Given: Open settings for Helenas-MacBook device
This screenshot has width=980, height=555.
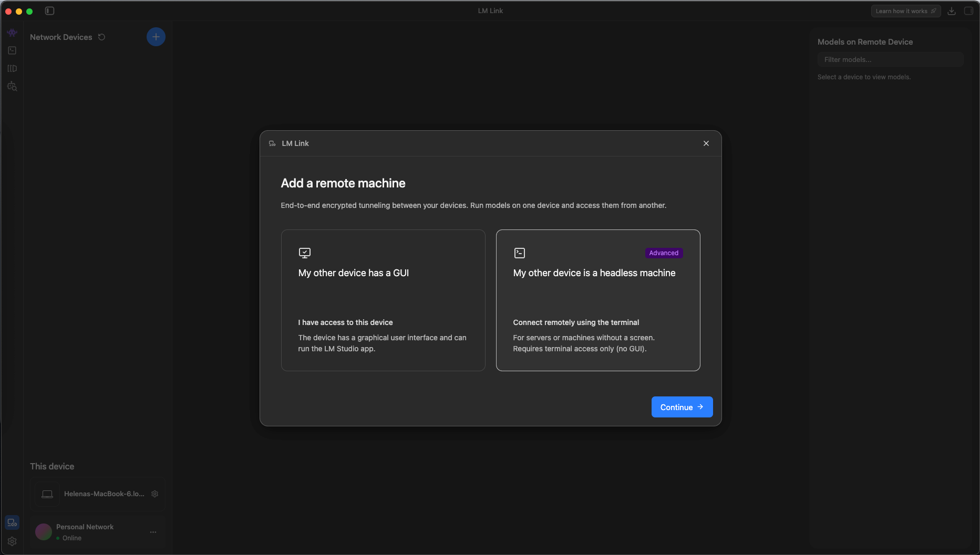Looking at the screenshot, I should (155, 494).
